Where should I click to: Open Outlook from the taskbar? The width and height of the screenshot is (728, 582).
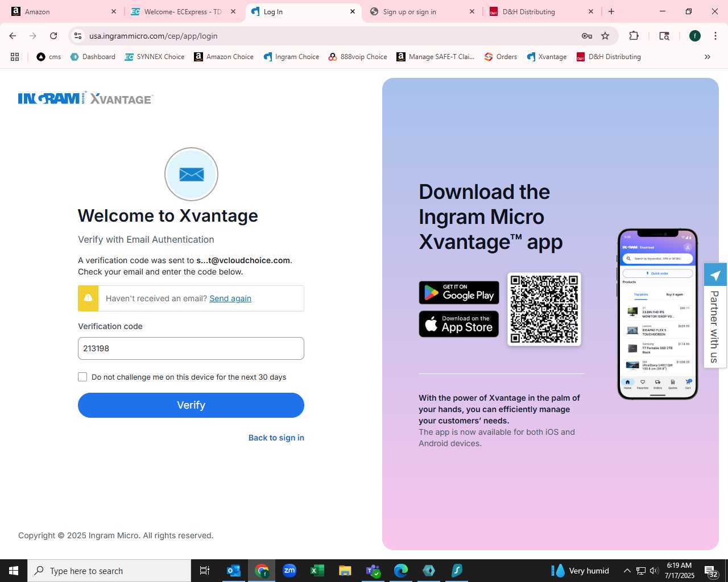click(x=234, y=571)
